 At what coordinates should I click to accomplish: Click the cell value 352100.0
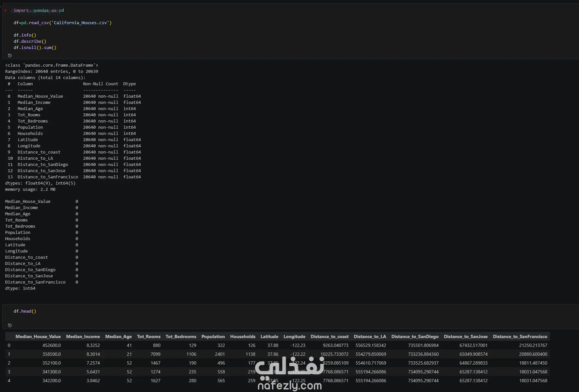52,363
